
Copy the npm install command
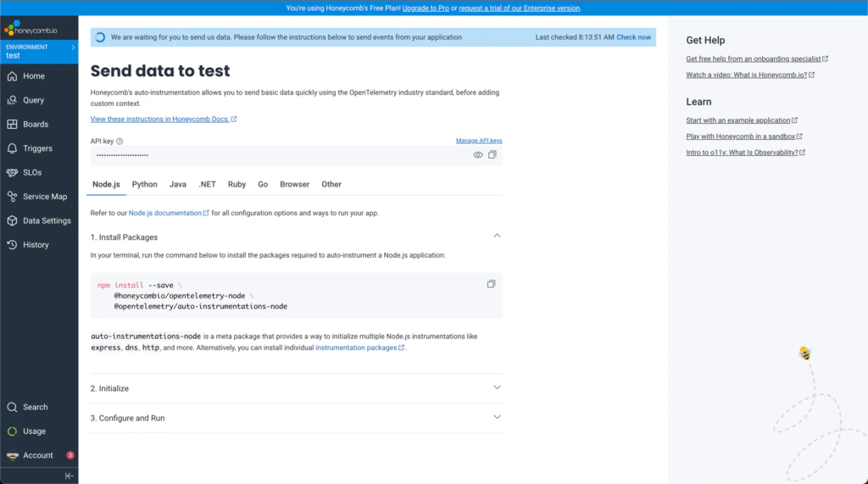[x=491, y=284]
